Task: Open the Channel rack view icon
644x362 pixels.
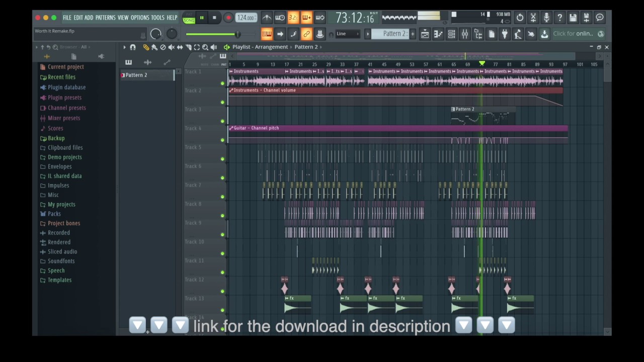Action: (x=451, y=34)
